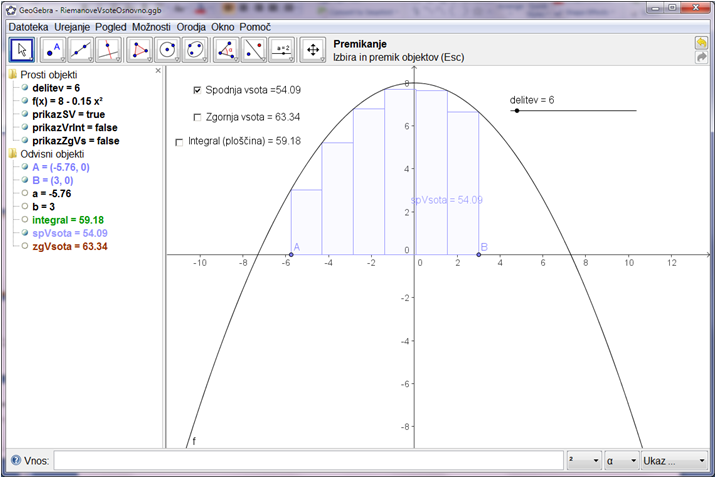Check the Integral (ploščina) checkbox

click(179, 142)
